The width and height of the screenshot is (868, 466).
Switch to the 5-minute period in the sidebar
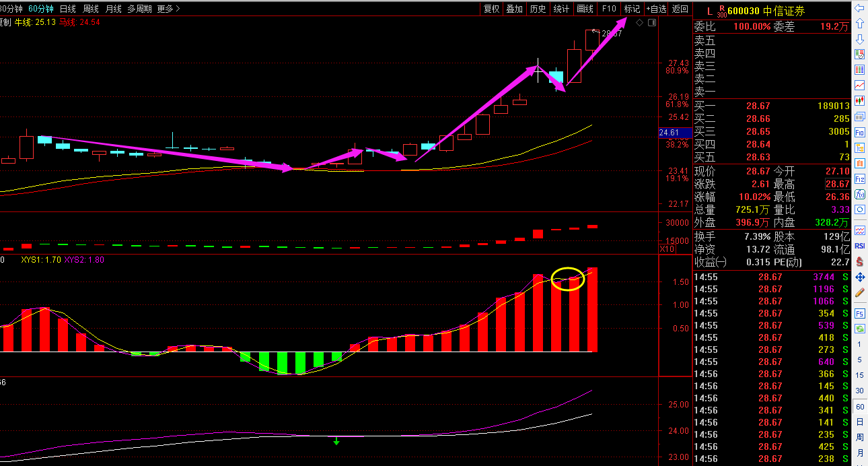pos(860,360)
